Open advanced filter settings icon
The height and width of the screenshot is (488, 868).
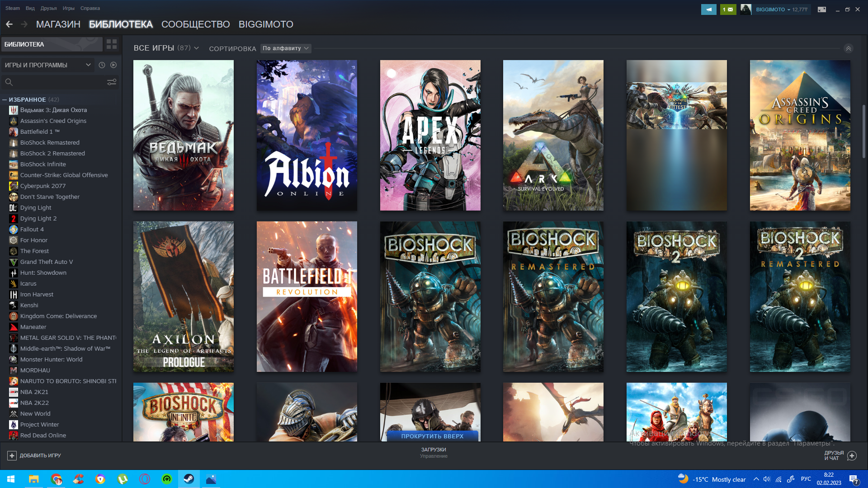[x=112, y=82]
